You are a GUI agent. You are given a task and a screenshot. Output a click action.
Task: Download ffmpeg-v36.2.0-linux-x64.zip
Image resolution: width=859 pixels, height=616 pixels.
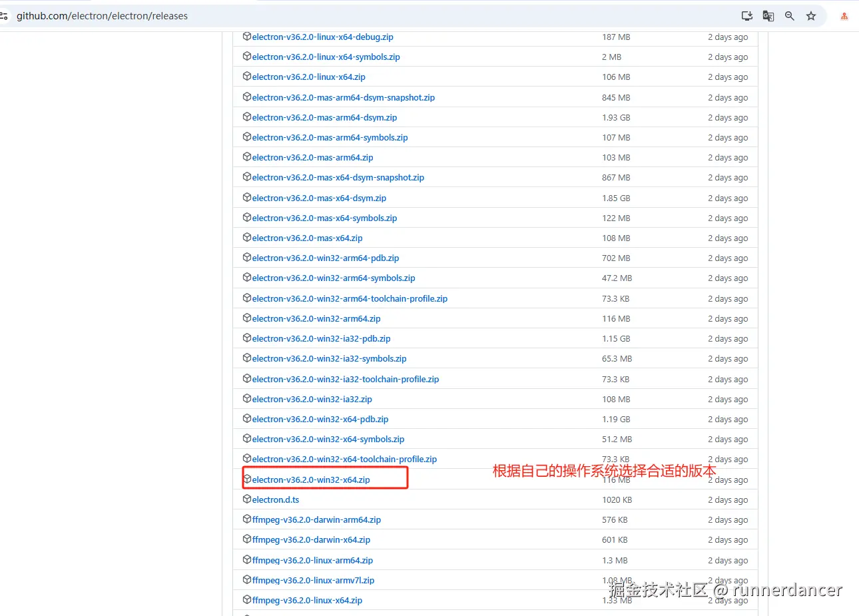click(307, 601)
